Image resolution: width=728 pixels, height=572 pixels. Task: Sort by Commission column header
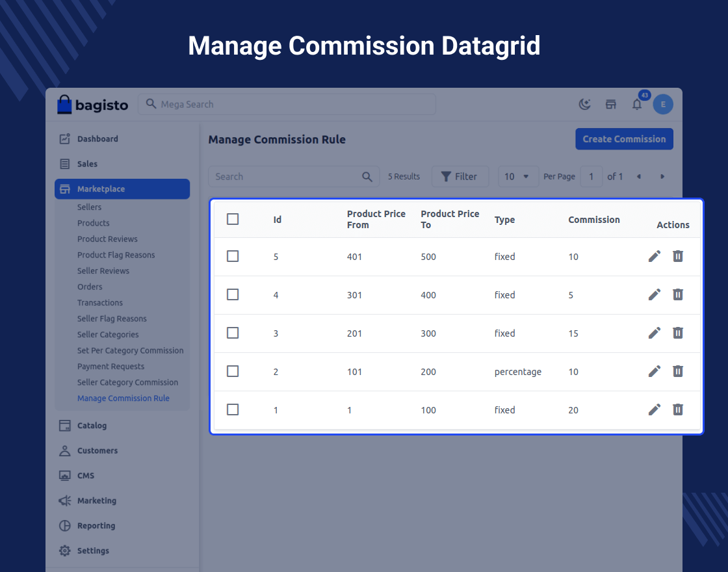[594, 220]
